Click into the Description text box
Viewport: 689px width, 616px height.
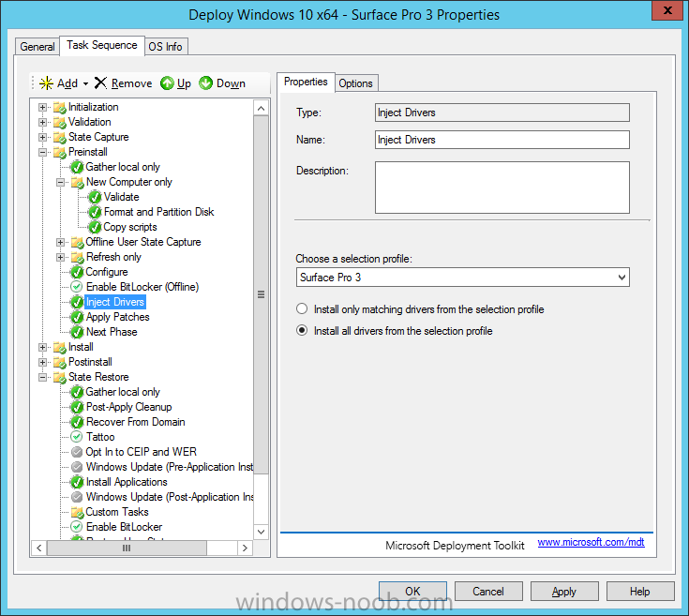tap(502, 188)
